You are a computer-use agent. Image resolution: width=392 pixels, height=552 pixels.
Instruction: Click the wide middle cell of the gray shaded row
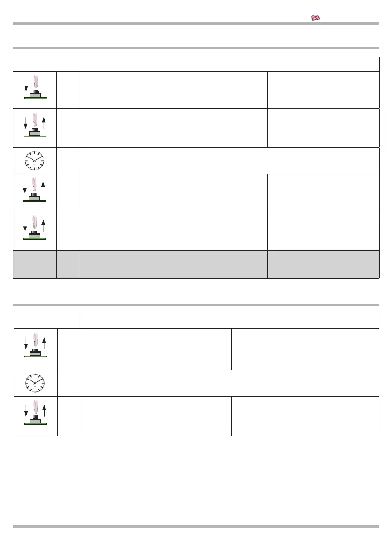tap(173, 264)
